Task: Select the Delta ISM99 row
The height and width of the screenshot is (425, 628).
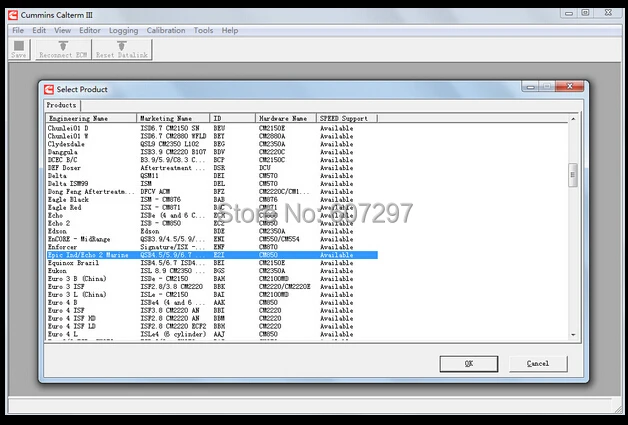Action: pos(212,184)
